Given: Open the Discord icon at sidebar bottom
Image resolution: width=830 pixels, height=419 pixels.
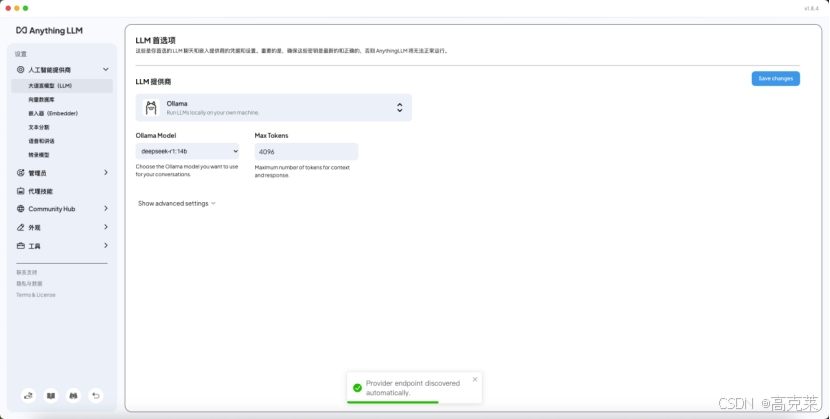Looking at the screenshot, I should point(73,395).
